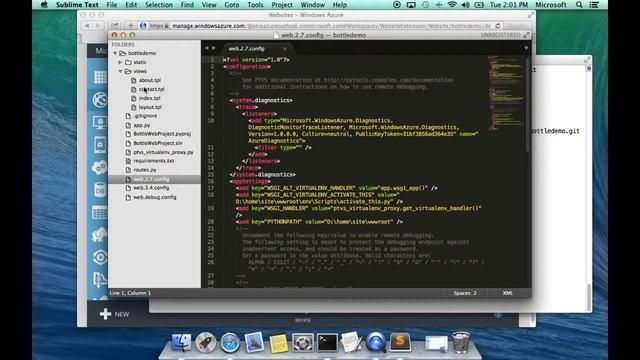640x360 pixels.
Task: Open layout.tpl in the sidebar
Action: pos(150,107)
